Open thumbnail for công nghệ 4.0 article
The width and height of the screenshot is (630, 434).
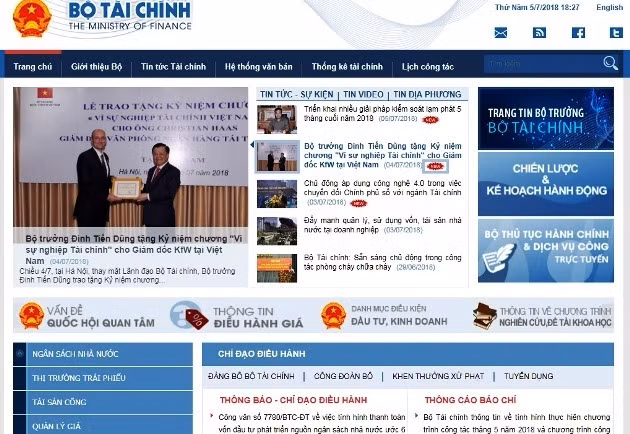click(277, 194)
